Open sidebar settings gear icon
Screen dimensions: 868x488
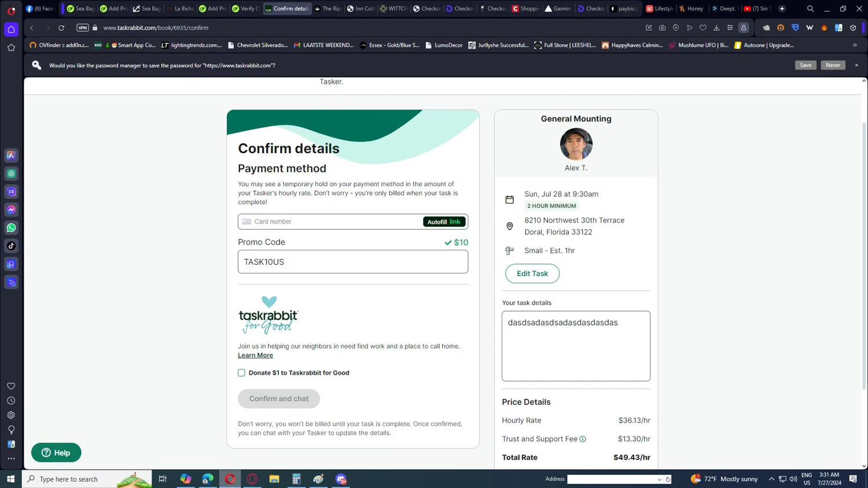pos(11,415)
